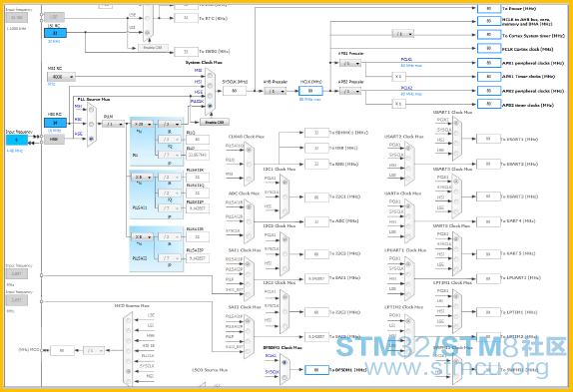The width and height of the screenshot is (573, 392).
Task: Click the HSI RC value box
Action: point(56,123)
